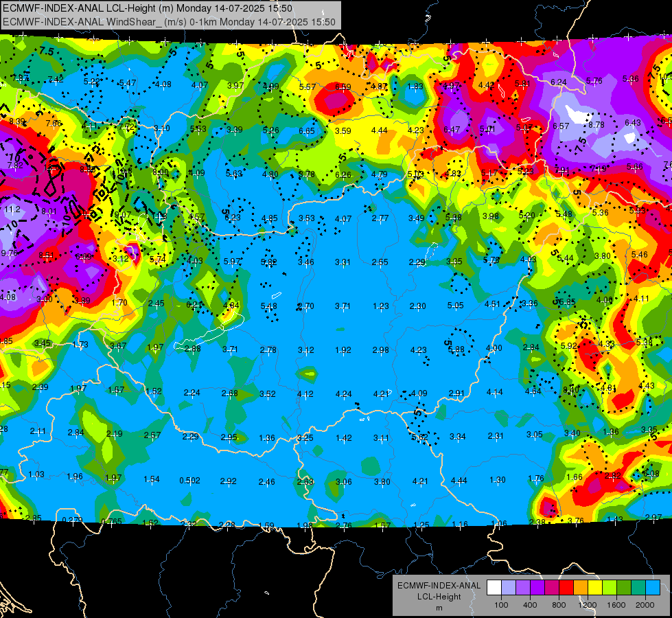
Task: Click the wind shear value 7.42
Action: (56, 80)
